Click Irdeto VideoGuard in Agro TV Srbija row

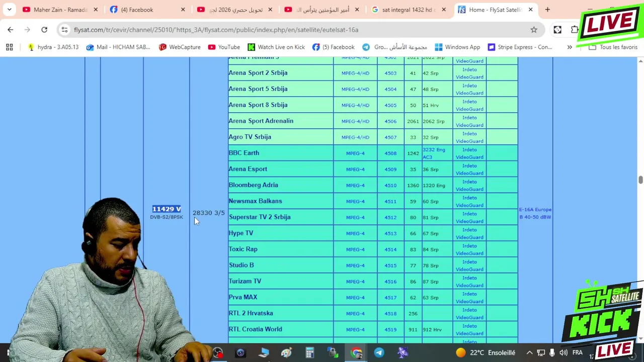(x=469, y=137)
